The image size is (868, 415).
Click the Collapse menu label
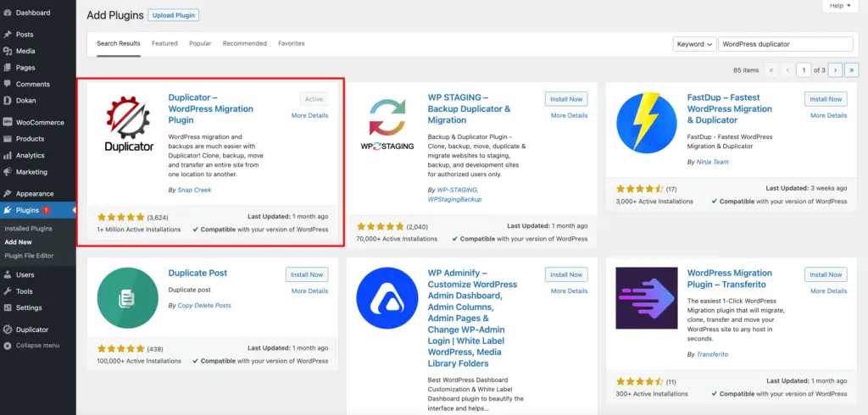37,346
